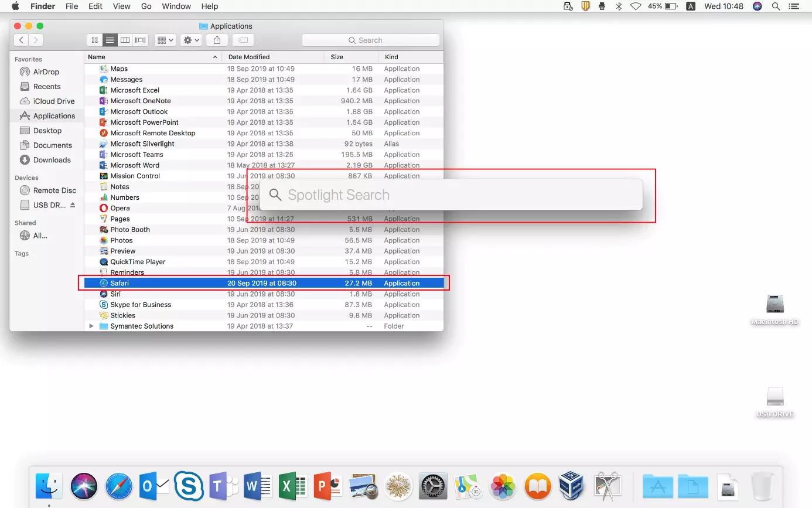Open the Applications folder stack in the Dock
The image size is (812, 508).
(658, 487)
